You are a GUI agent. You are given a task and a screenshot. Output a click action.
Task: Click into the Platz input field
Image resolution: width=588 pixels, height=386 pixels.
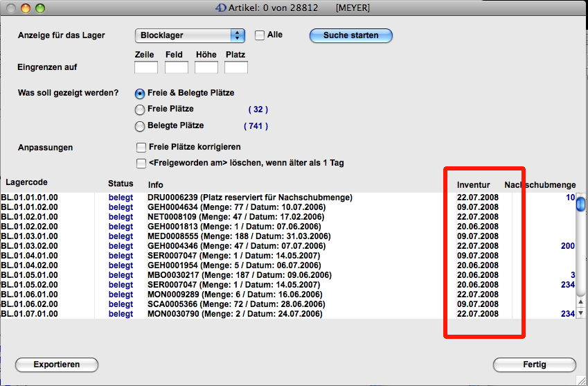point(235,67)
